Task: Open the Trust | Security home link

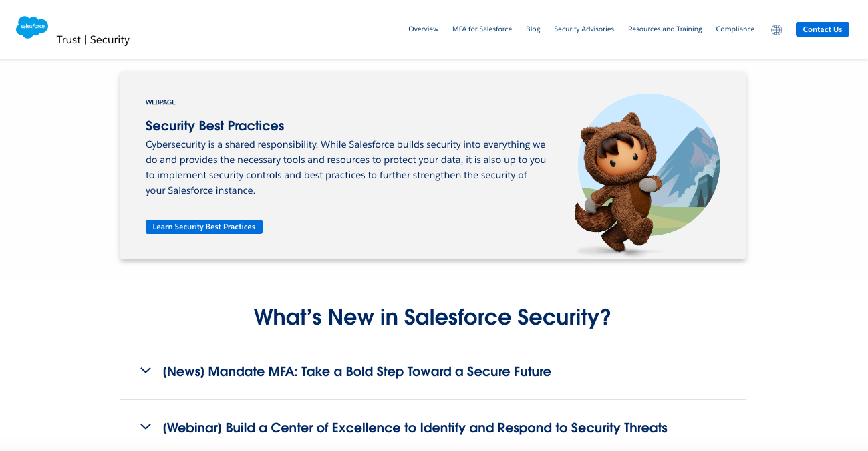Action: [x=93, y=40]
